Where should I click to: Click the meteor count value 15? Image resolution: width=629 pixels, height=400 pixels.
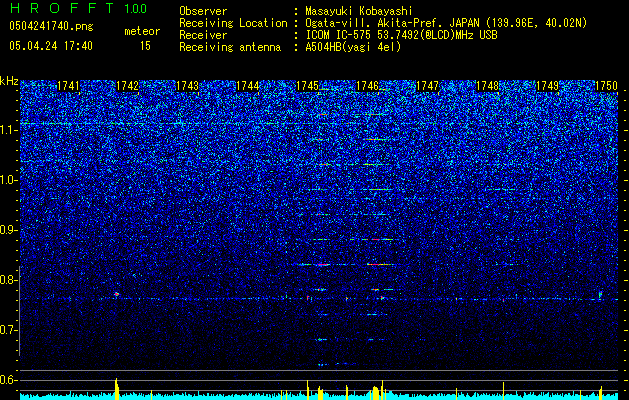[145, 46]
